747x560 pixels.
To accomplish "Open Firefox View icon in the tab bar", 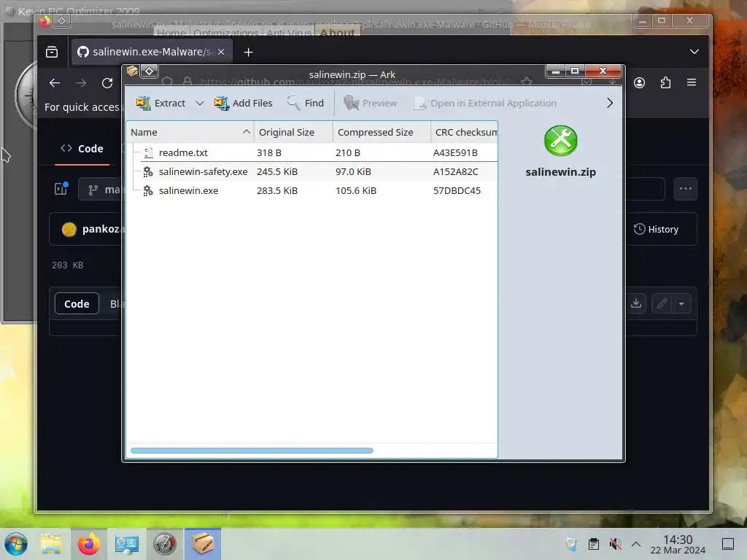I will (52, 52).
